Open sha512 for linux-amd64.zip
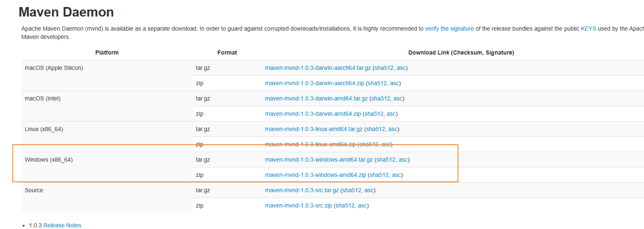644x229 pixels. point(369,144)
